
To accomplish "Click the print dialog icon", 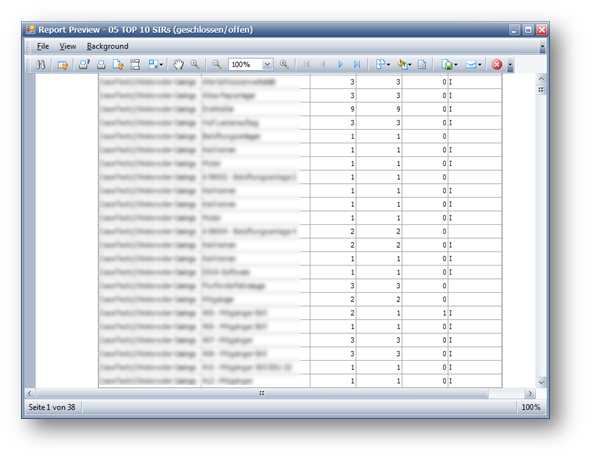I will tap(84, 65).
